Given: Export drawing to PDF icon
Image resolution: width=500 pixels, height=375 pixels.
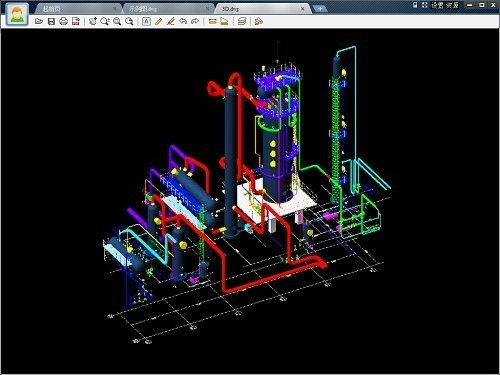Looking at the screenshot, I should coord(76,22).
